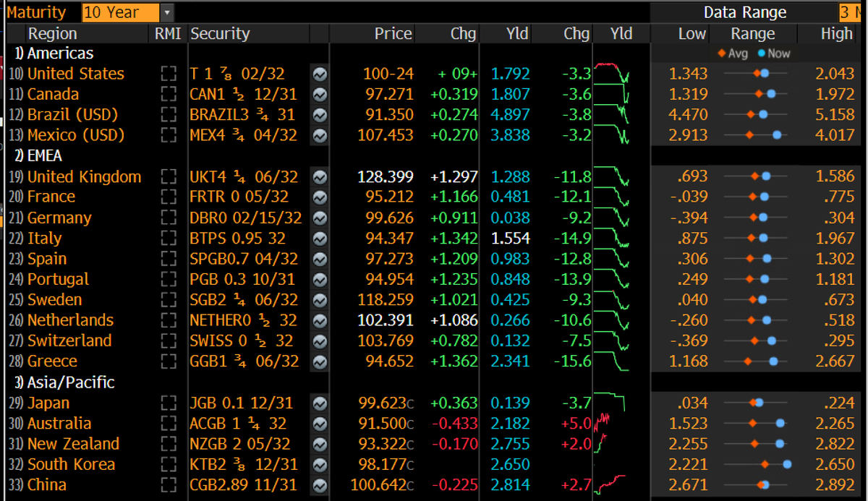Click Brazil high value 5.158
Viewport: 868px width, 501px height.
(835, 115)
